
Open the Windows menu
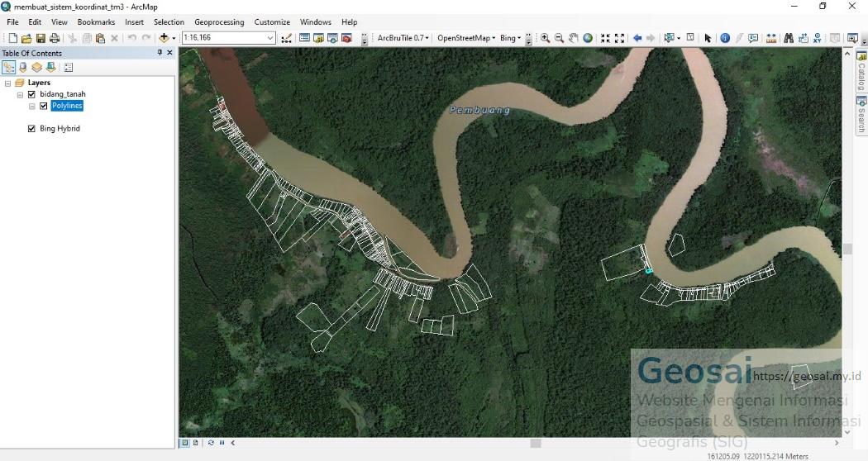pyautogui.click(x=316, y=22)
